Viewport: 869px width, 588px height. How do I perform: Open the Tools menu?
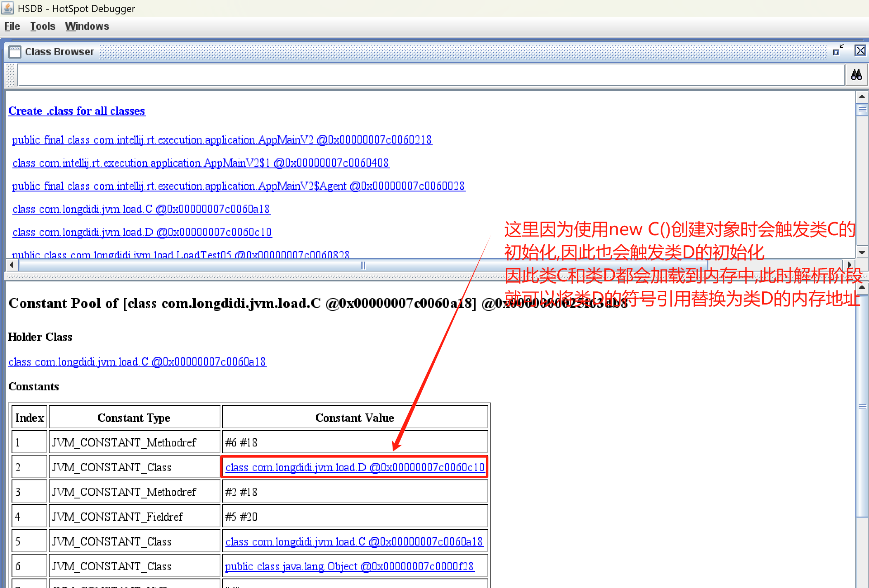click(43, 26)
